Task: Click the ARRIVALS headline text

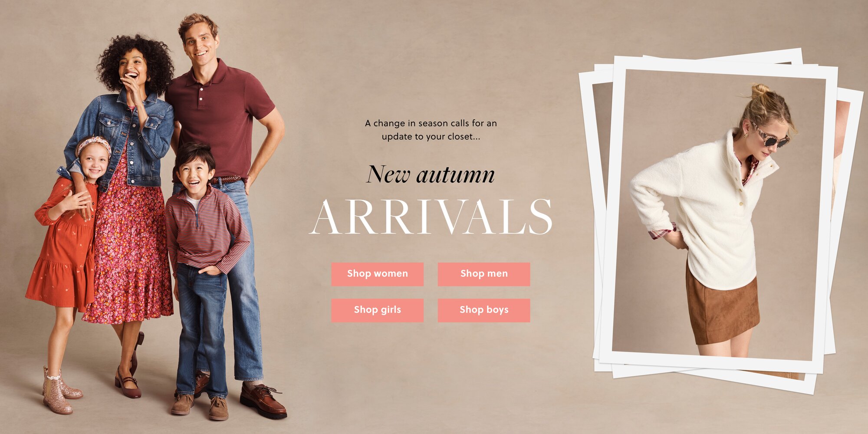Action: coord(431,217)
